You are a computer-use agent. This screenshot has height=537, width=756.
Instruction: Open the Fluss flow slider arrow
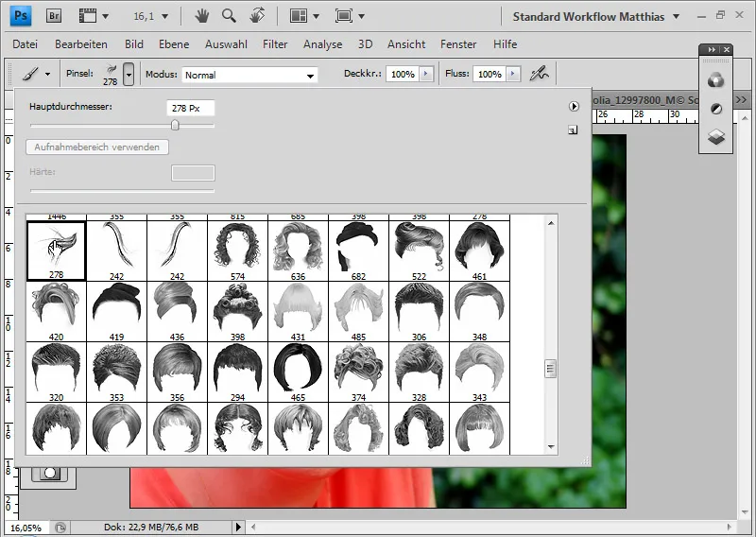[513, 74]
